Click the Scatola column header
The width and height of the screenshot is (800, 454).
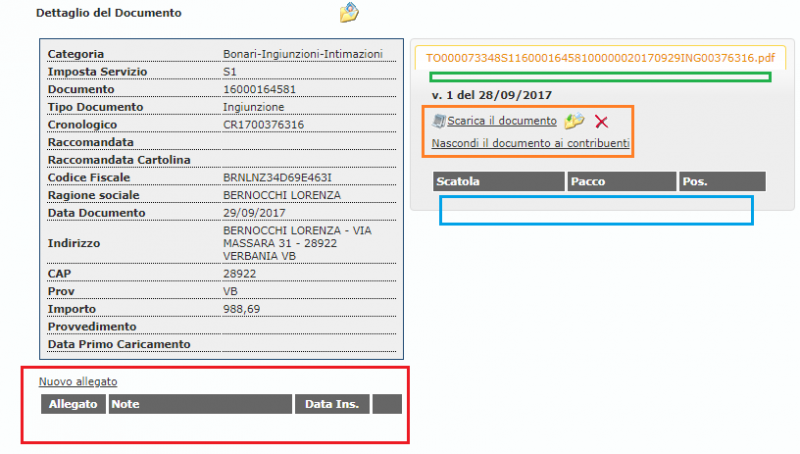(x=499, y=182)
